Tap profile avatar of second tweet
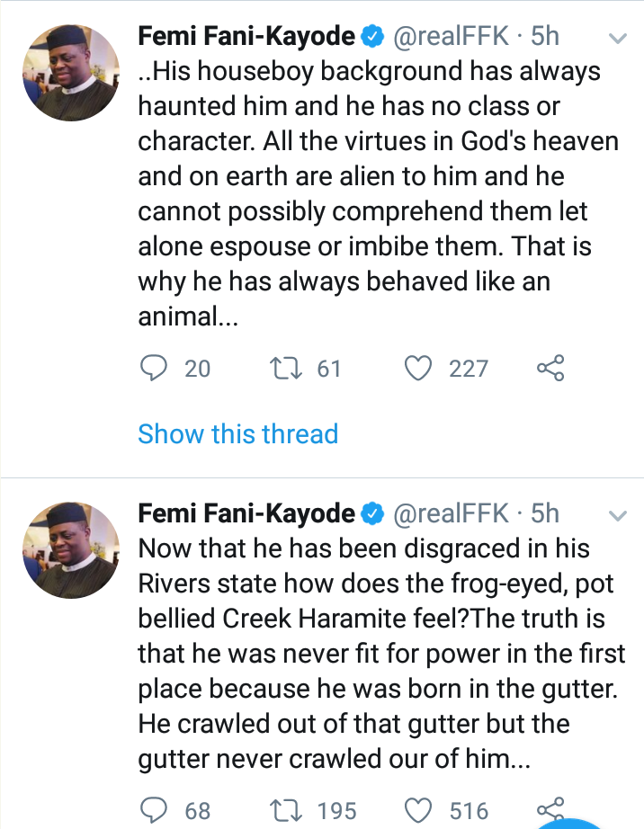Image resolution: width=644 pixels, height=829 pixels. [x=69, y=550]
